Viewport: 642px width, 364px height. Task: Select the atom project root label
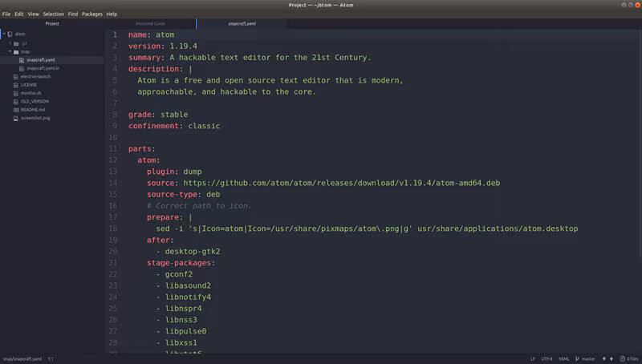pos(20,34)
